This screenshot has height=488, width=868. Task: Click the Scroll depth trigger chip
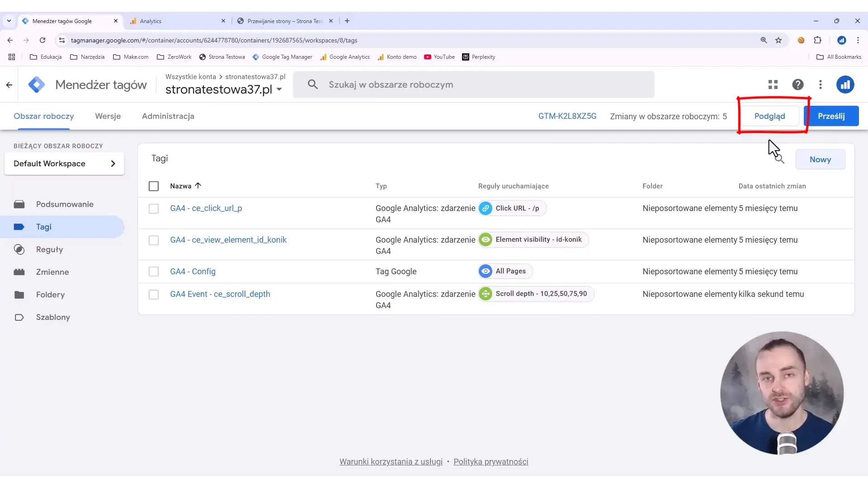[536, 294]
